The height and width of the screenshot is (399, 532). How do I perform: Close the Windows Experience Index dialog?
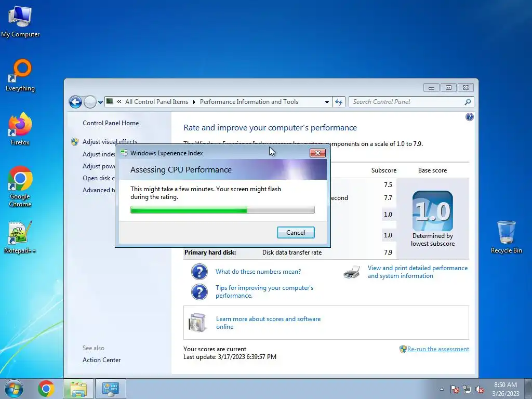[317, 153]
